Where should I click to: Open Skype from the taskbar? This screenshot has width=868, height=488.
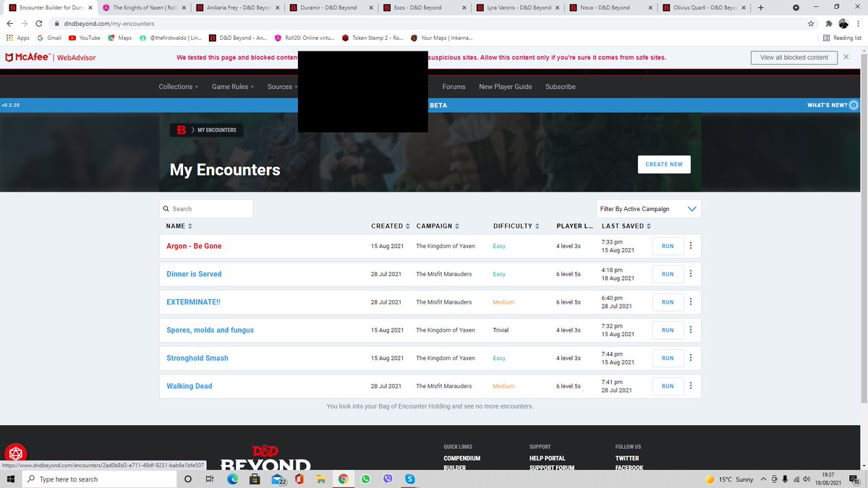410,479
